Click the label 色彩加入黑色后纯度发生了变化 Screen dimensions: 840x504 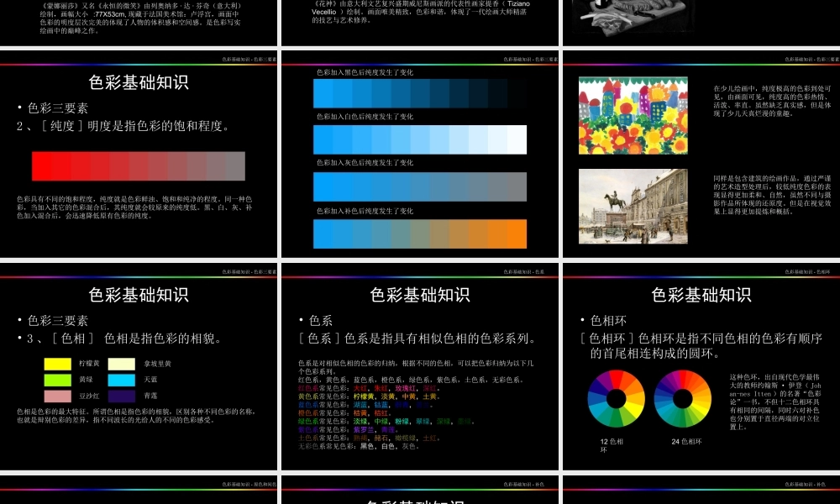[365, 72]
